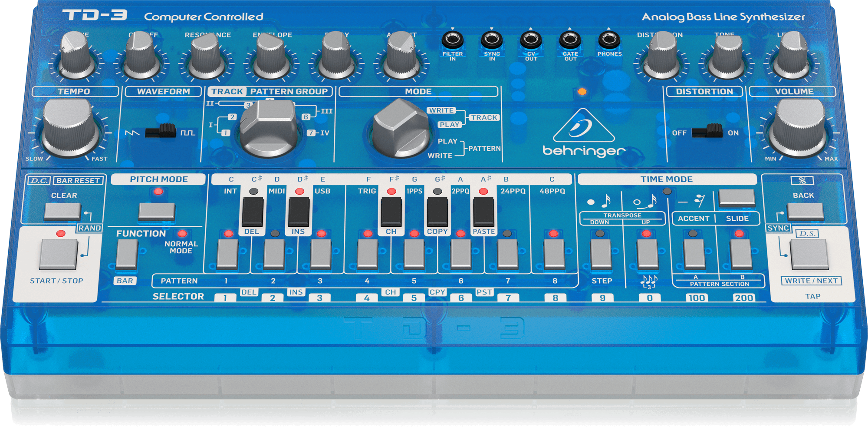This screenshot has width=868, height=427.
Task: Select pattern button 6
Action: click(x=461, y=254)
